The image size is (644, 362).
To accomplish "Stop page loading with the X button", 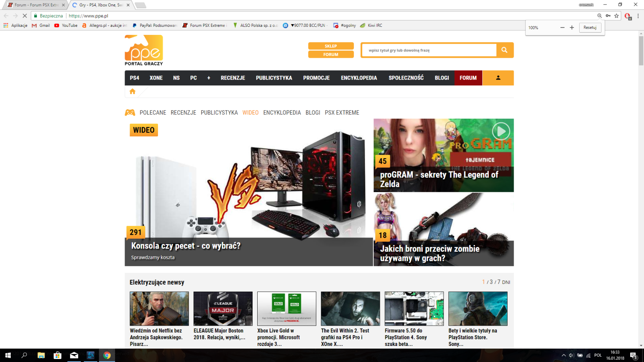I will click(25, 16).
